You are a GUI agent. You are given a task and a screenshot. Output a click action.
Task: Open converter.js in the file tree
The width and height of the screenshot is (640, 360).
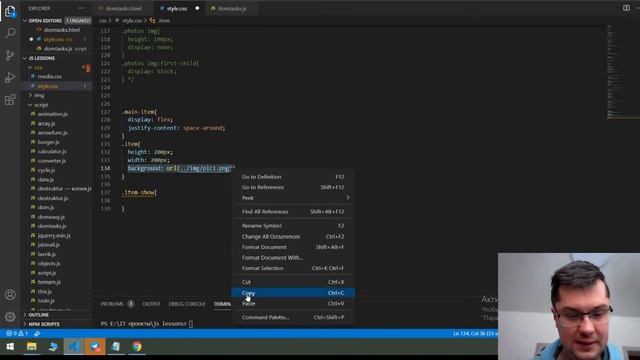click(x=52, y=161)
